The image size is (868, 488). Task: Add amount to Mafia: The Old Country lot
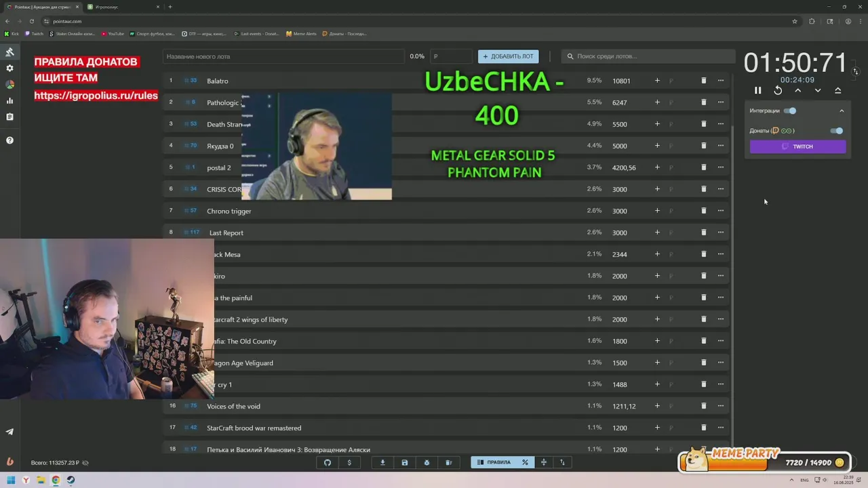657,341
